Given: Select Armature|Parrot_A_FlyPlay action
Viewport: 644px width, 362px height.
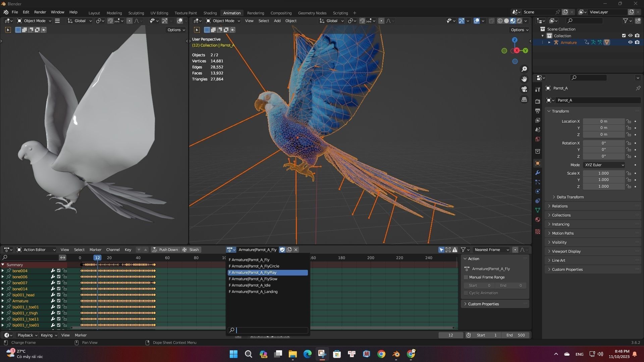Looking at the screenshot, I should coord(268,273).
